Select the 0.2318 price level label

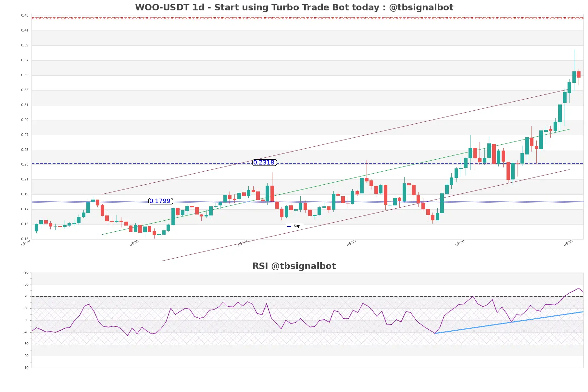click(x=264, y=163)
